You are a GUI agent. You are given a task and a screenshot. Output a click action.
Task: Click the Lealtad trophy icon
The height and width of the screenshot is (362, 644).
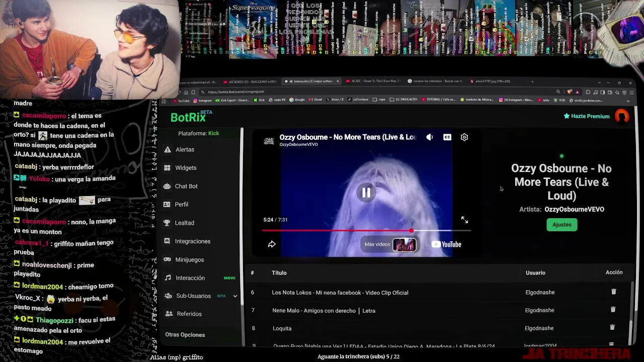point(167,223)
